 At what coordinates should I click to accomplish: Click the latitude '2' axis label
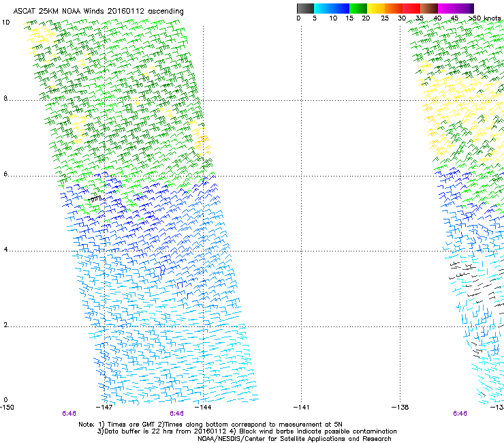click(x=5, y=325)
